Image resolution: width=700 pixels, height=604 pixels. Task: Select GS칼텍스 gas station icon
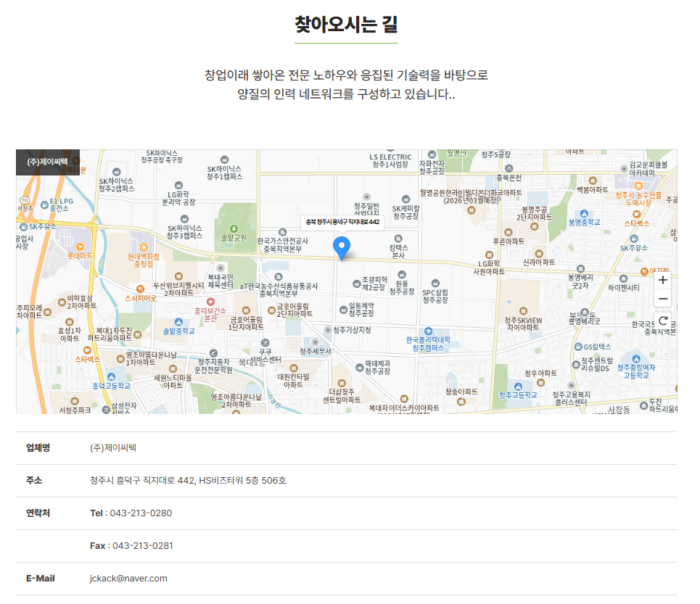tap(578, 347)
